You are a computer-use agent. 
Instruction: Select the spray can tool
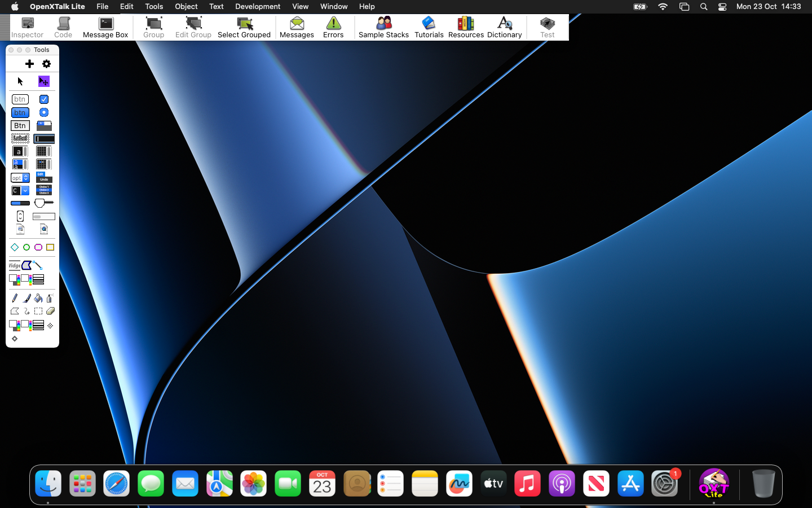coord(50,298)
